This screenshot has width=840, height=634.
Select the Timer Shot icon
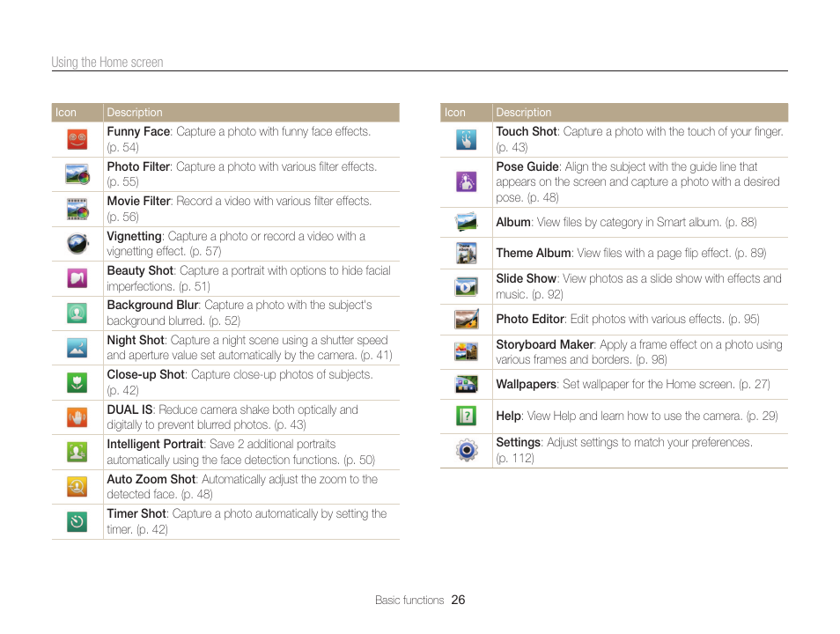(77, 521)
